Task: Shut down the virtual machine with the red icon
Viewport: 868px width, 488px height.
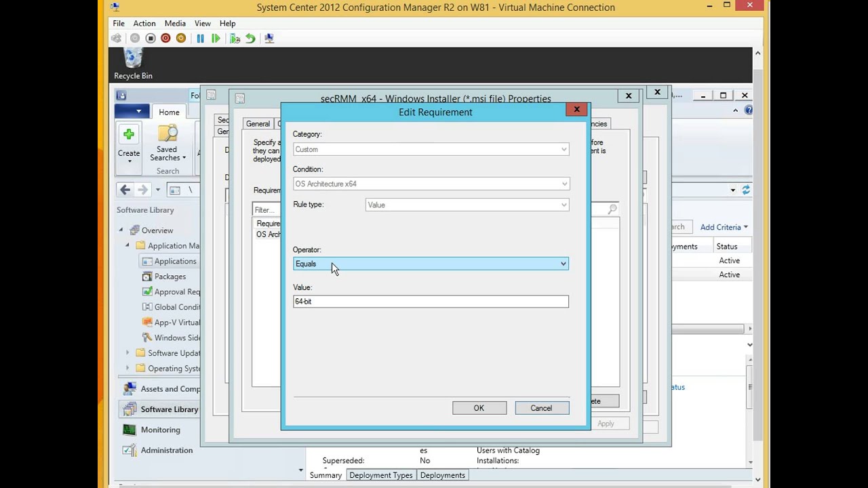Action: point(165,39)
